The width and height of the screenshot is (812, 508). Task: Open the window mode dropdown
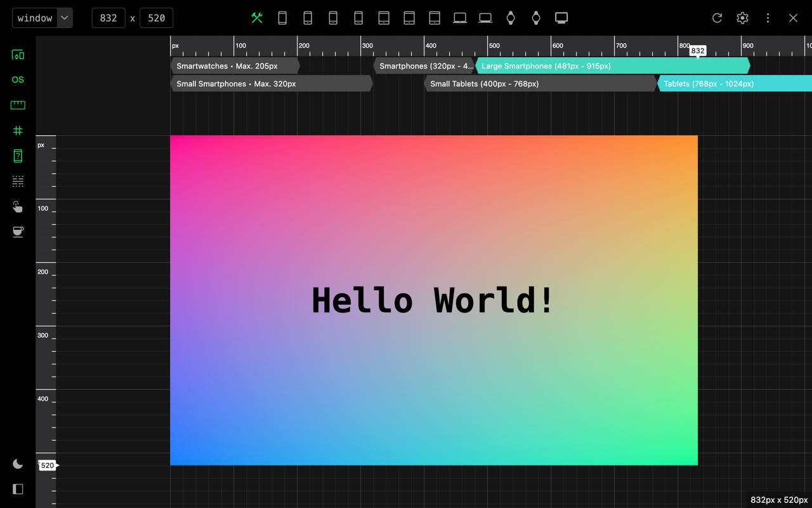43,18
